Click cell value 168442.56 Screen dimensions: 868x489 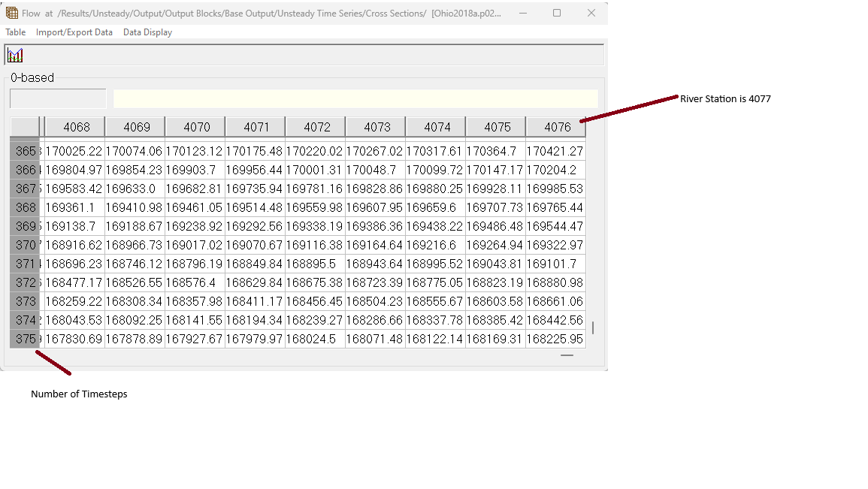(555, 320)
